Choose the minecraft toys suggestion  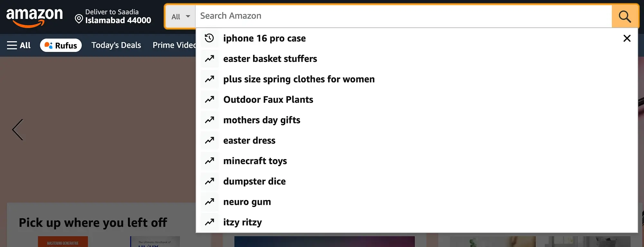click(255, 161)
